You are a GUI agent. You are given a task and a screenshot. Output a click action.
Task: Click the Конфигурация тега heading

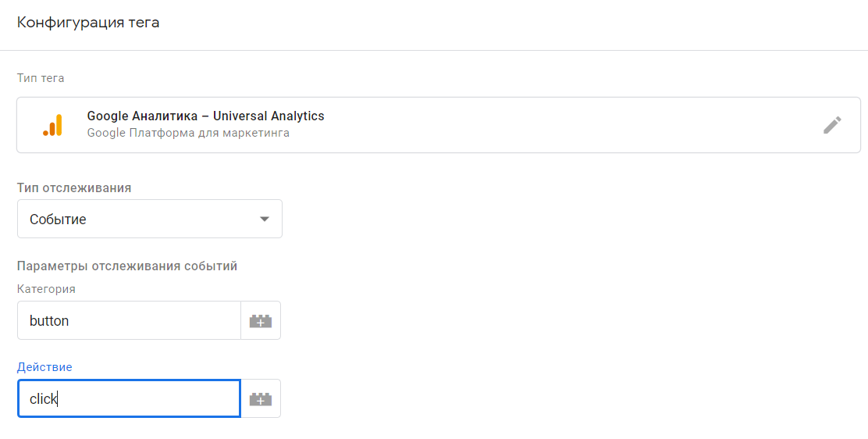88,22
